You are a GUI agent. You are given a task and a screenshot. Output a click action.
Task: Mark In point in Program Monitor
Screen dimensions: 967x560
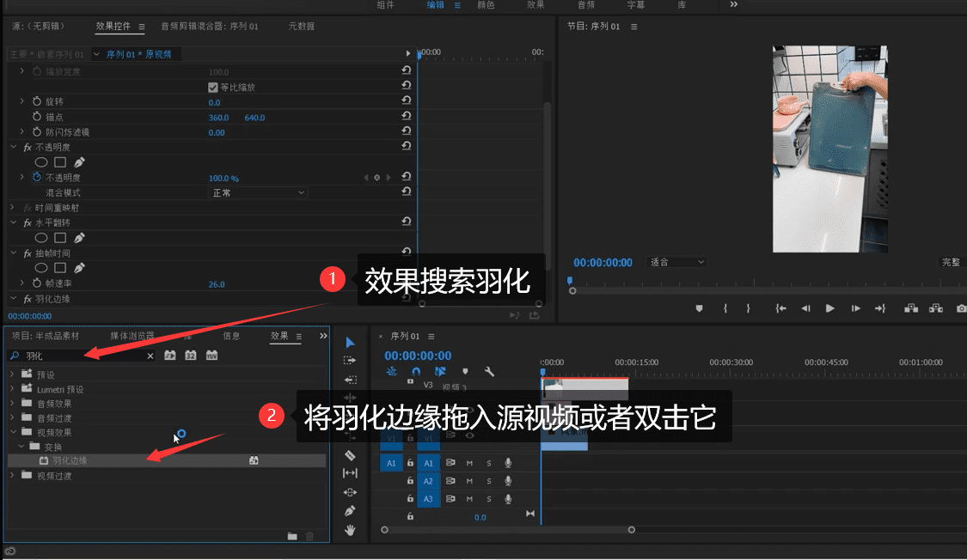tap(725, 308)
